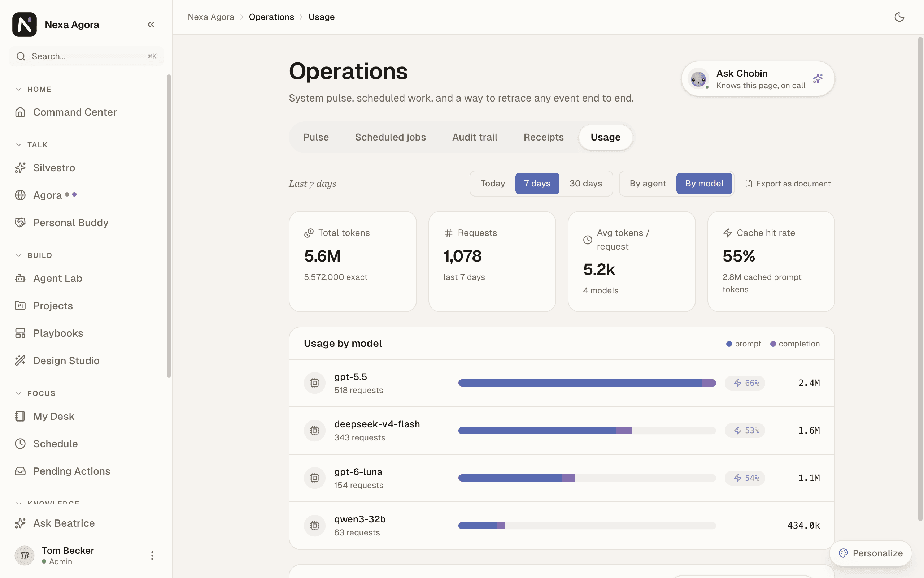Viewport: 924px width, 578px height.
Task: Switch grouping to By agent
Action: [648, 184]
